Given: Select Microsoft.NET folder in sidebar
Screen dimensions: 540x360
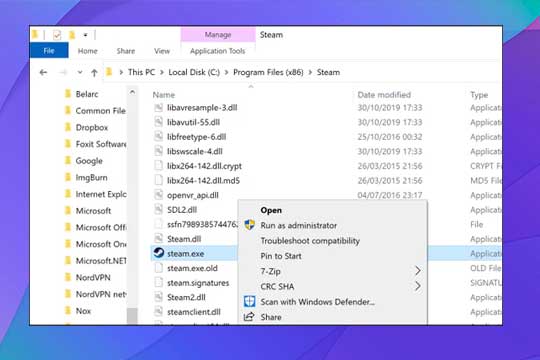Looking at the screenshot, I should (95, 261).
